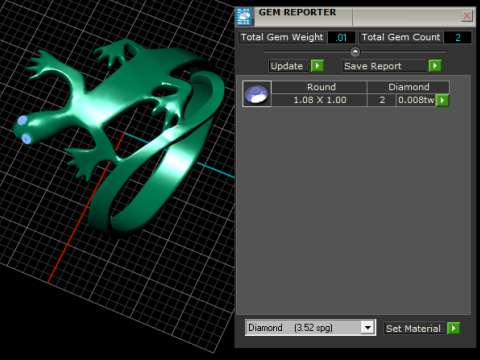Screen dimensions: 480x360
Task: Click the green arrow beside 0.008tw
Action: click(442, 100)
